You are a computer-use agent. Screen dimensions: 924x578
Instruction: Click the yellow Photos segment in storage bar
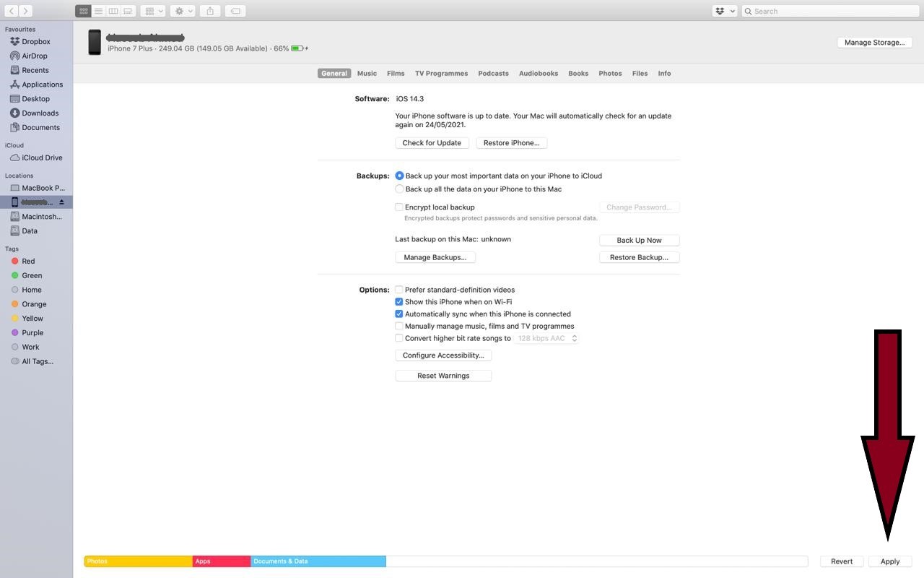click(x=137, y=561)
